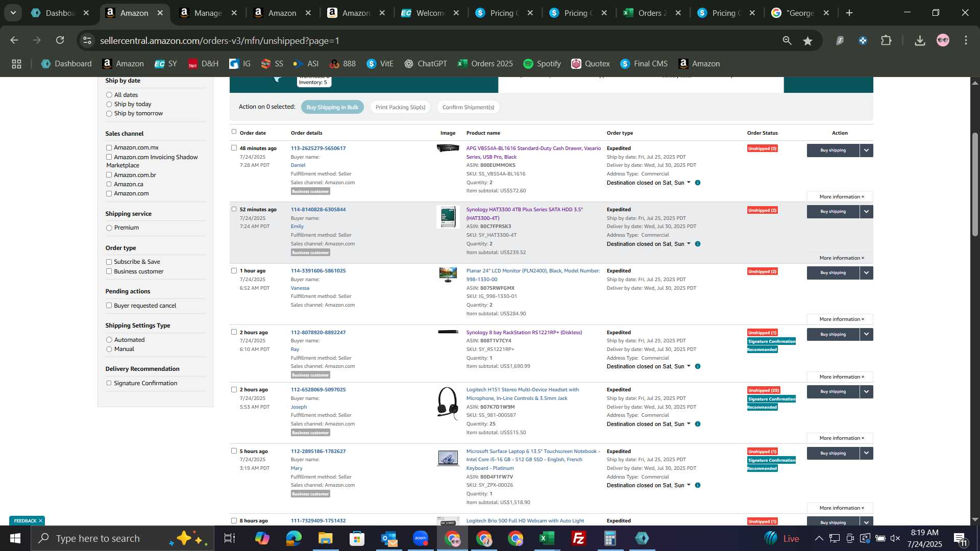This screenshot has width=980, height=551.
Task: Open the ChatGPT bookmark
Action: (x=426, y=64)
